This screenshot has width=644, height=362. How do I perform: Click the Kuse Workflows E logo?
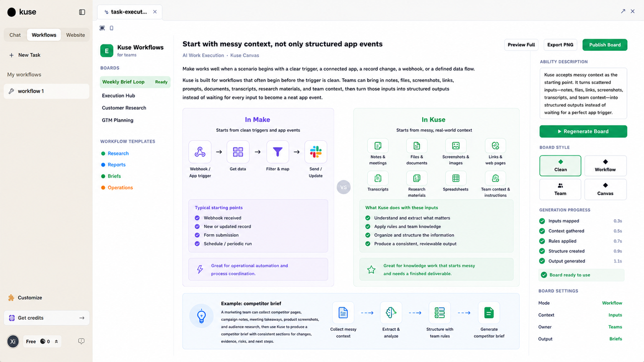tap(107, 50)
